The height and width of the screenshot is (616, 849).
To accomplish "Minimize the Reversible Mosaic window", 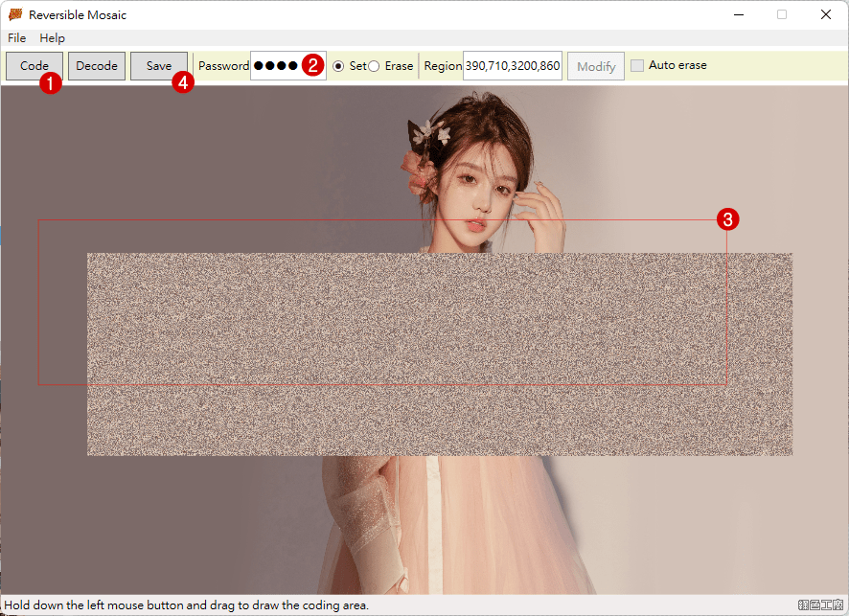I will [738, 14].
